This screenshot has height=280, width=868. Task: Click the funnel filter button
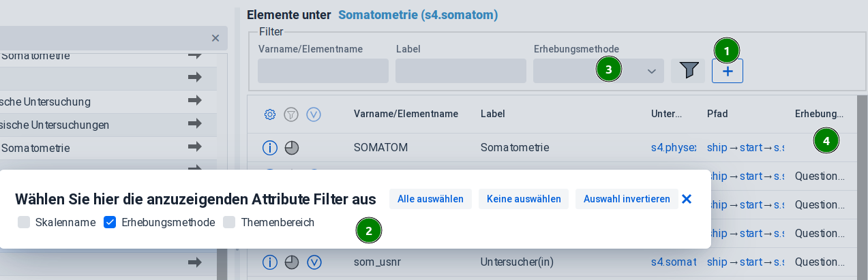tap(689, 71)
